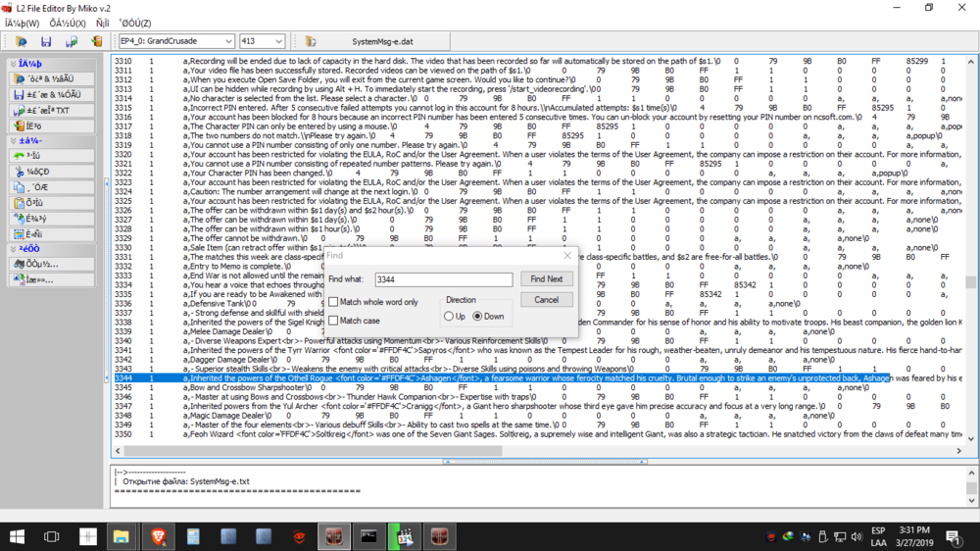Viewport: 980px width, 551px height.
Task: Click the Find Next button
Action: click(x=546, y=279)
